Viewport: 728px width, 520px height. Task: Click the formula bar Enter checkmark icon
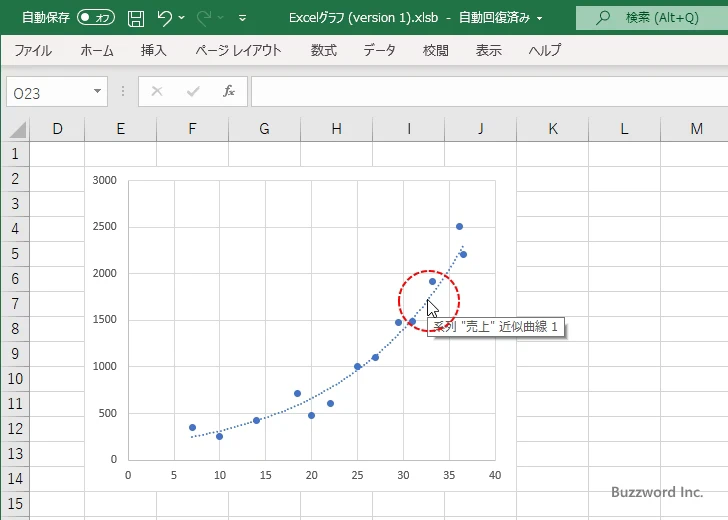[x=193, y=91]
